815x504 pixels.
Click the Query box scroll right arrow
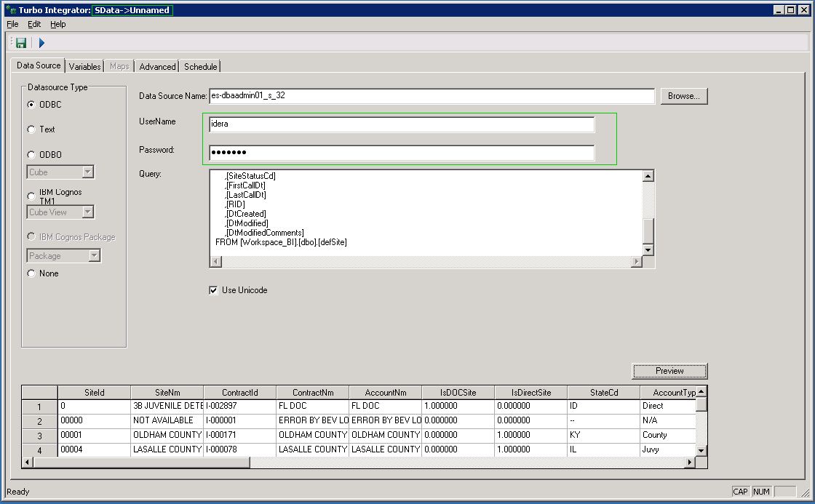tap(636, 261)
